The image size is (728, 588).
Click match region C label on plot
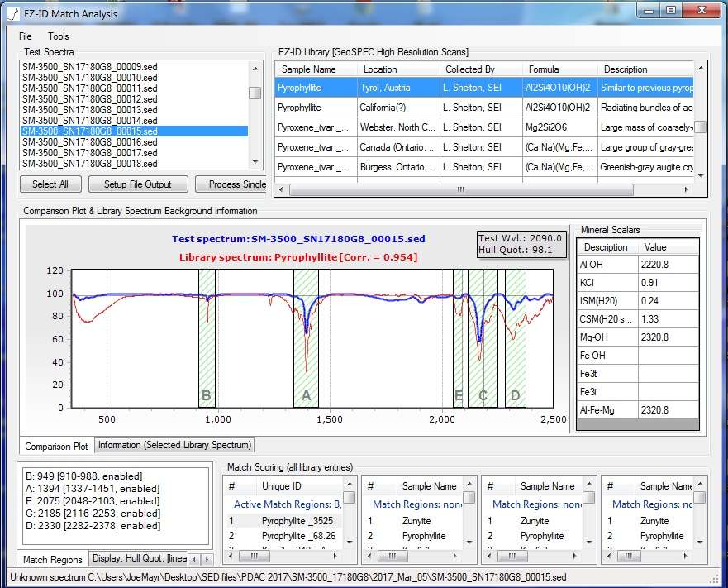pyautogui.click(x=483, y=395)
